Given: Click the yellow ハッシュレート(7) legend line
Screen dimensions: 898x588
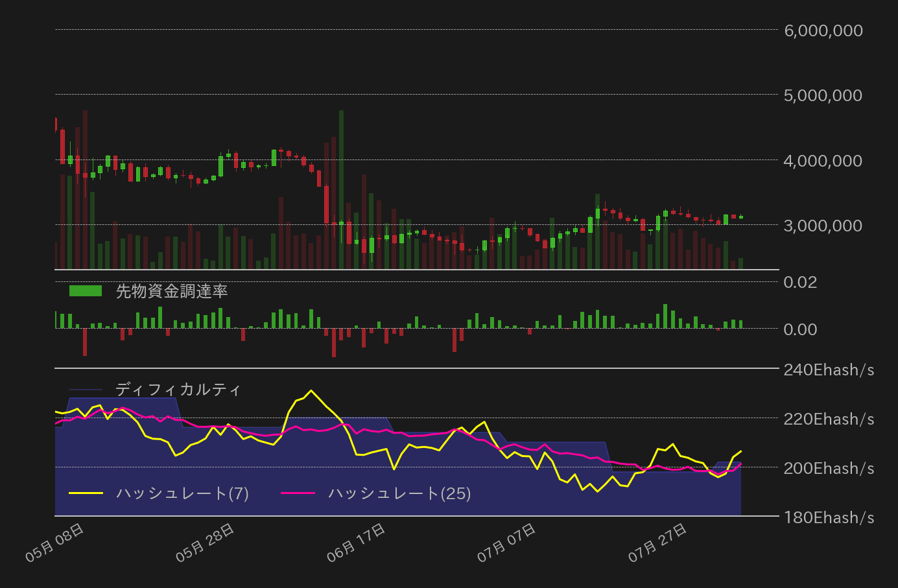Looking at the screenshot, I should (x=86, y=493).
